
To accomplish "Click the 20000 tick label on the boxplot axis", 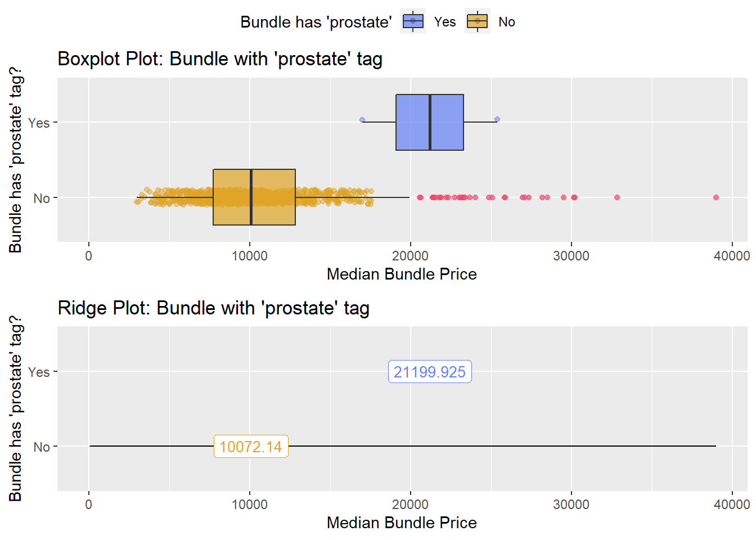I will click(411, 256).
